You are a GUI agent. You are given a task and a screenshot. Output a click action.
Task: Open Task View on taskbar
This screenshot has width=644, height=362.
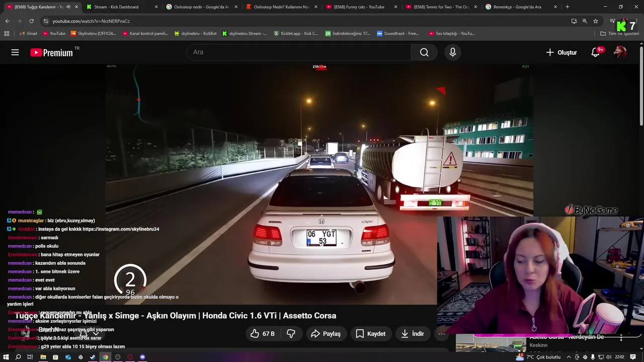tap(30, 357)
